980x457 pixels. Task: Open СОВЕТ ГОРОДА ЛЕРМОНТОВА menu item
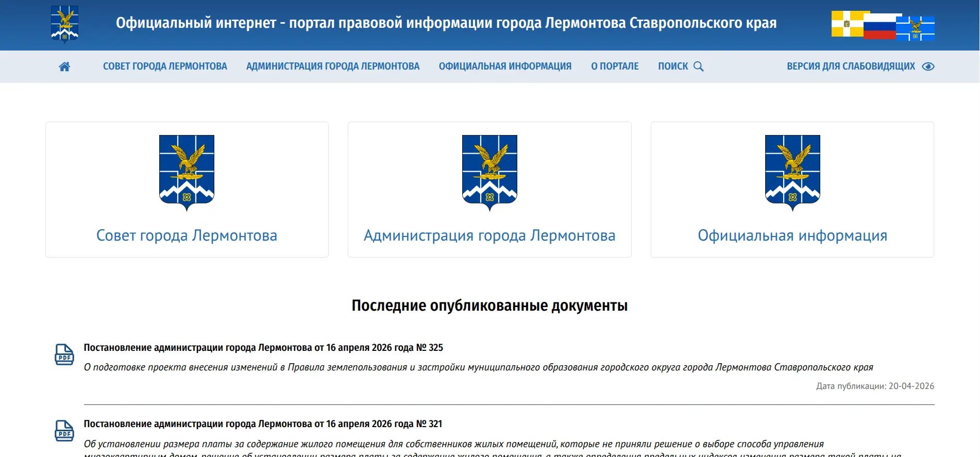(165, 66)
